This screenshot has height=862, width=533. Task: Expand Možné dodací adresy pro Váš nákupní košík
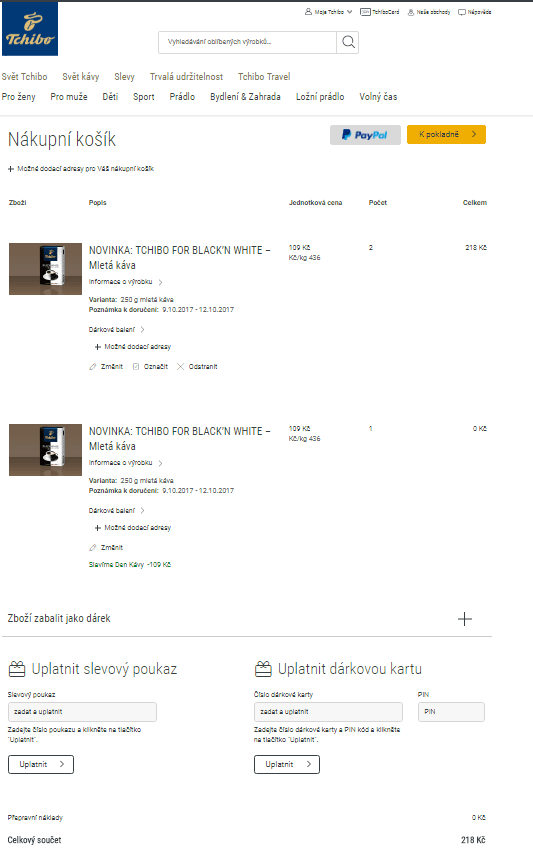coord(81,169)
